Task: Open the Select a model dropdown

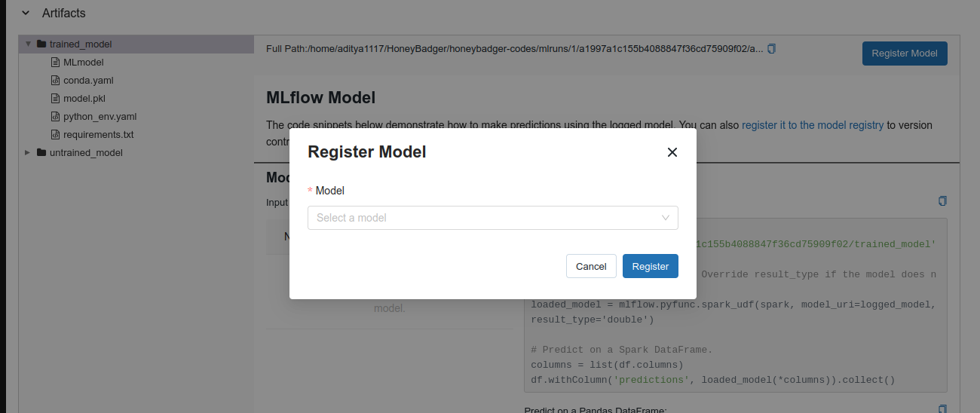Action: (x=493, y=218)
